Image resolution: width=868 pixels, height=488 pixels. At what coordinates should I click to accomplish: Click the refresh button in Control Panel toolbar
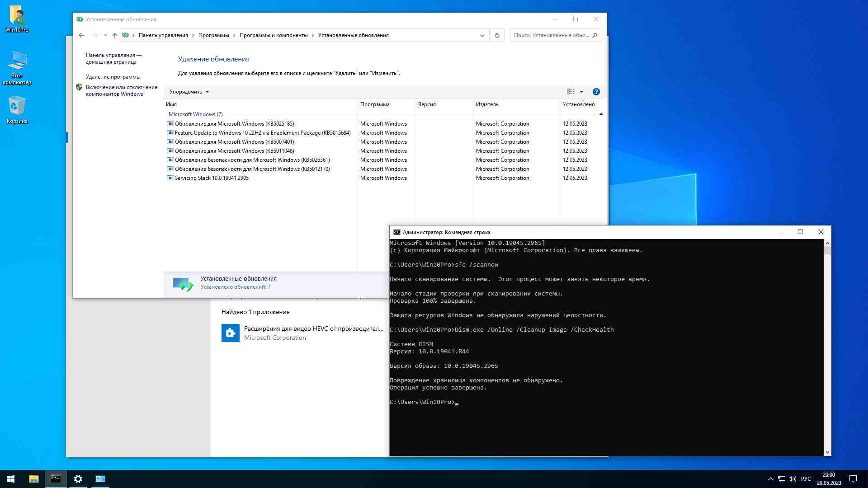497,35
